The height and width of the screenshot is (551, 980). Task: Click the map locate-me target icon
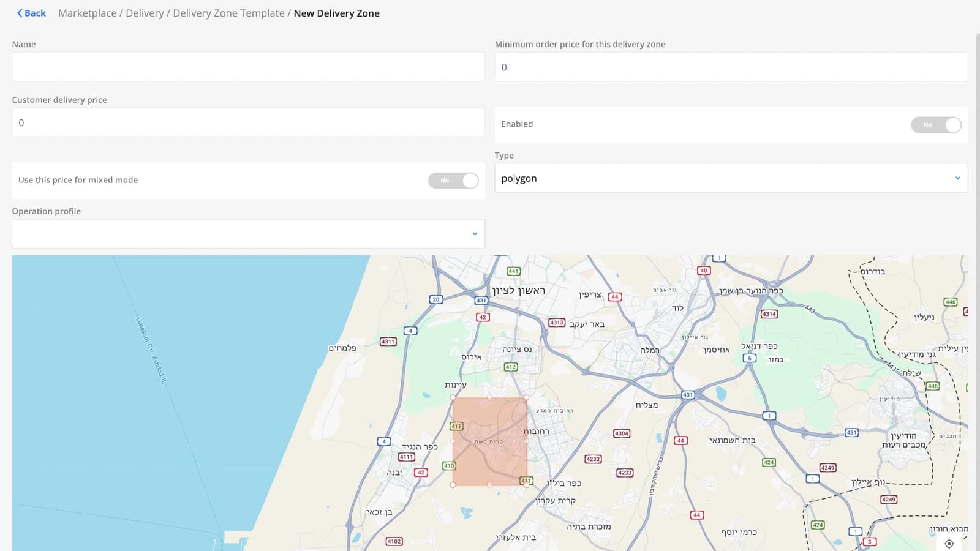[949, 544]
